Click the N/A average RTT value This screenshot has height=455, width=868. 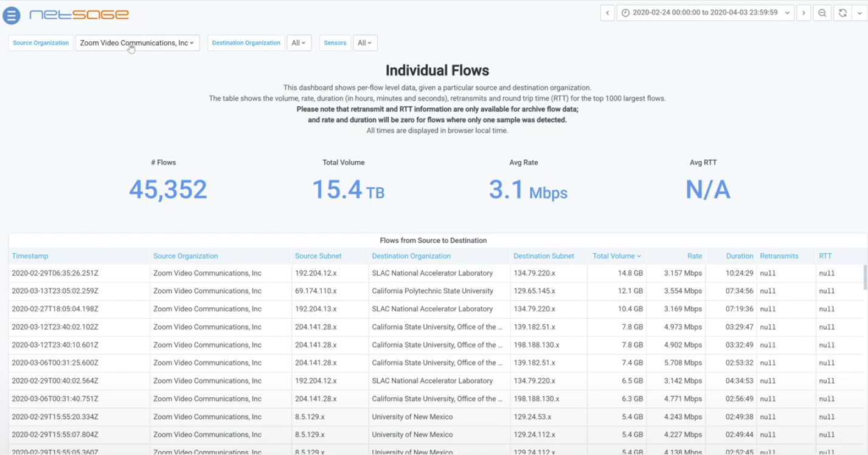pyautogui.click(x=708, y=190)
